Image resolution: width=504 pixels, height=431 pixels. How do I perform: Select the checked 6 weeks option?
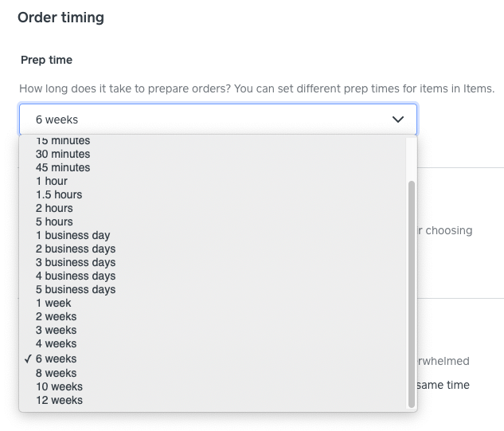pos(56,359)
